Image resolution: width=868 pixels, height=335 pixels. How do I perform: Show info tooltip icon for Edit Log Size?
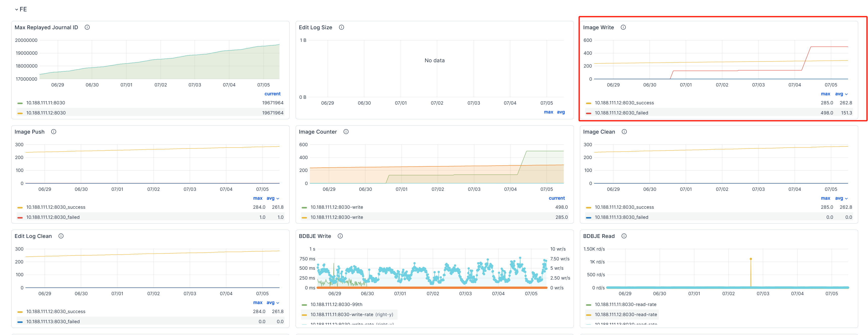click(341, 27)
